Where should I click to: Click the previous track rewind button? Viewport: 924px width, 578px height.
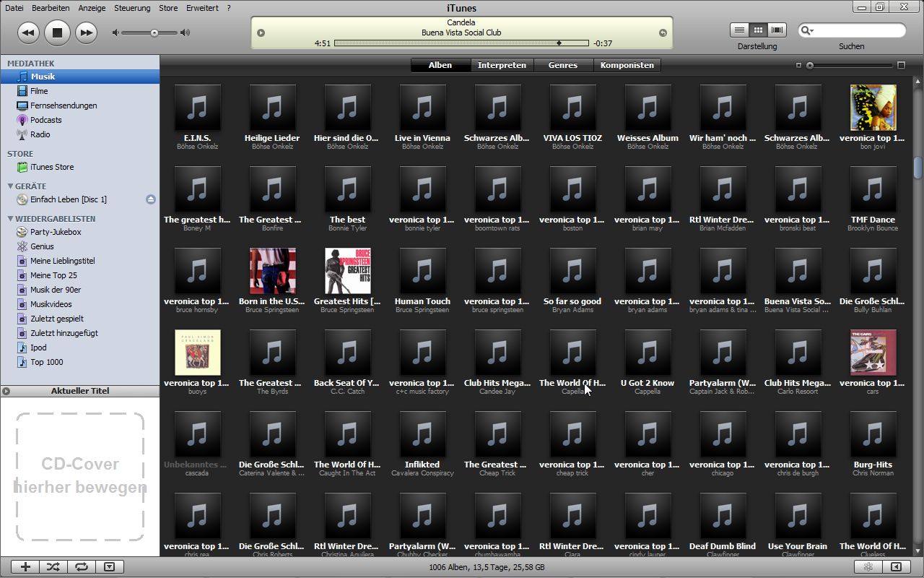click(28, 33)
